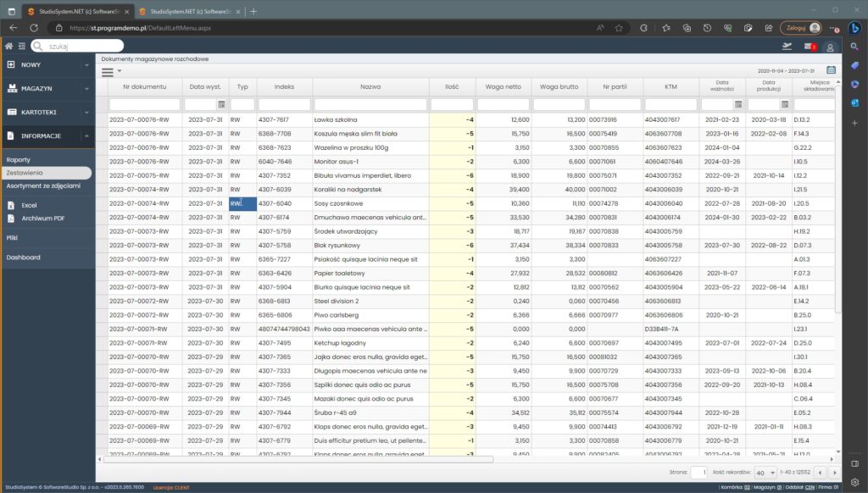
Task: Expand the NOWY sidebar section
Action: coord(86,64)
